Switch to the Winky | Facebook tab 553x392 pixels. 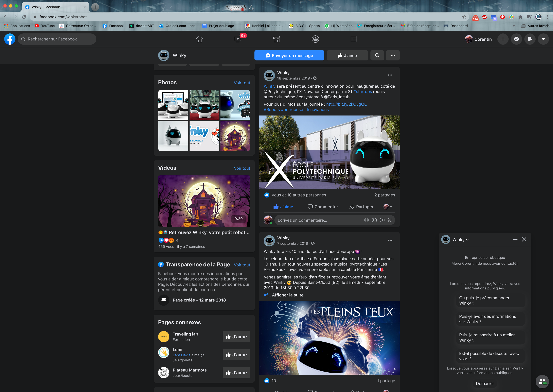[x=55, y=7]
